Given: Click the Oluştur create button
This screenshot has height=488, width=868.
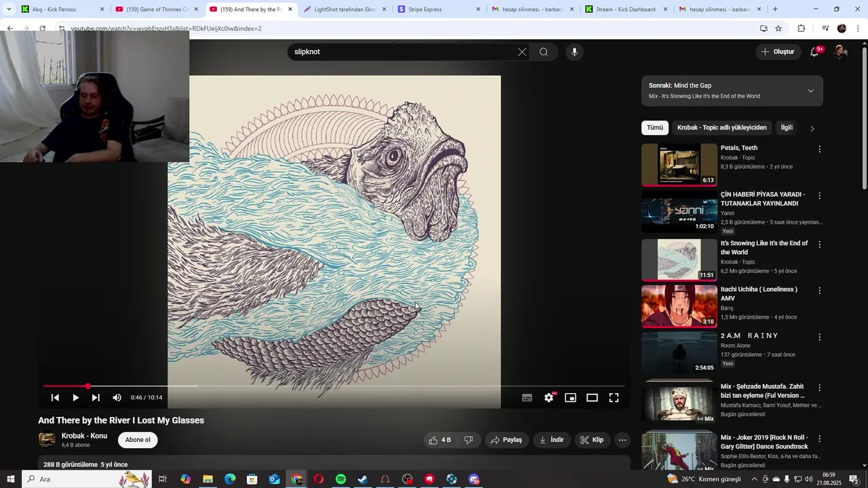Looking at the screenshot, I should click(778, 52).
